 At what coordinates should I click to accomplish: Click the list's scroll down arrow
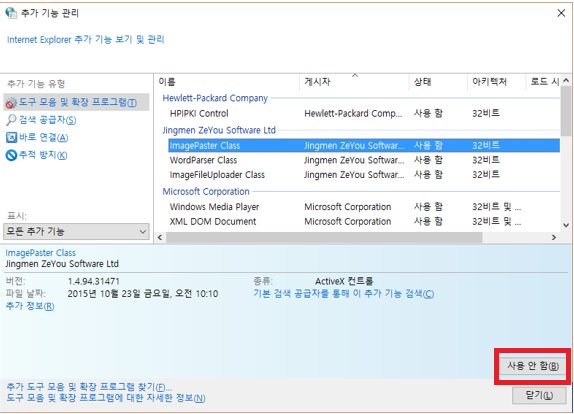pyautogui.click(x=566, y=225)
